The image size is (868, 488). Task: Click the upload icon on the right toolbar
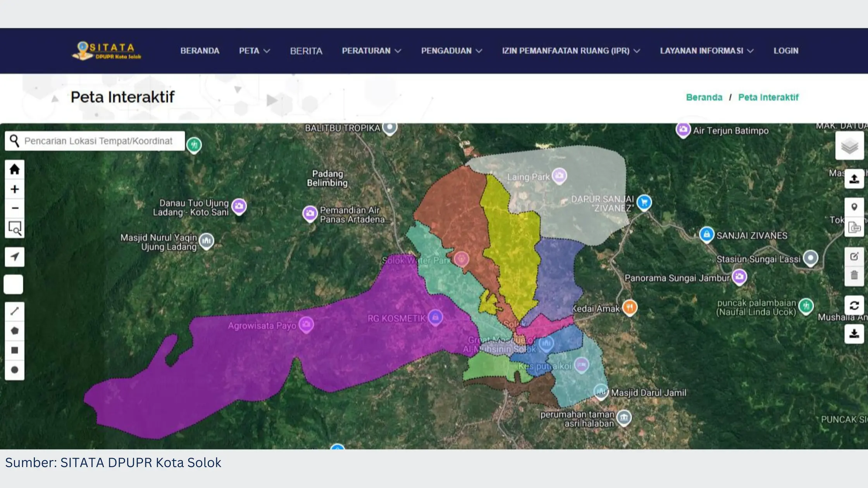[855, 179]
